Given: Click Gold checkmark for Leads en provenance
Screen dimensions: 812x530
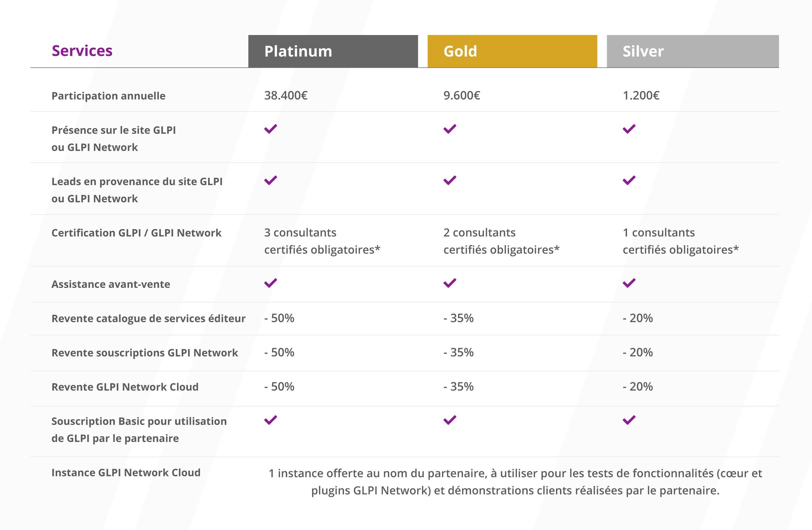Looking at the screenshot, I should (x=450, y=180).
